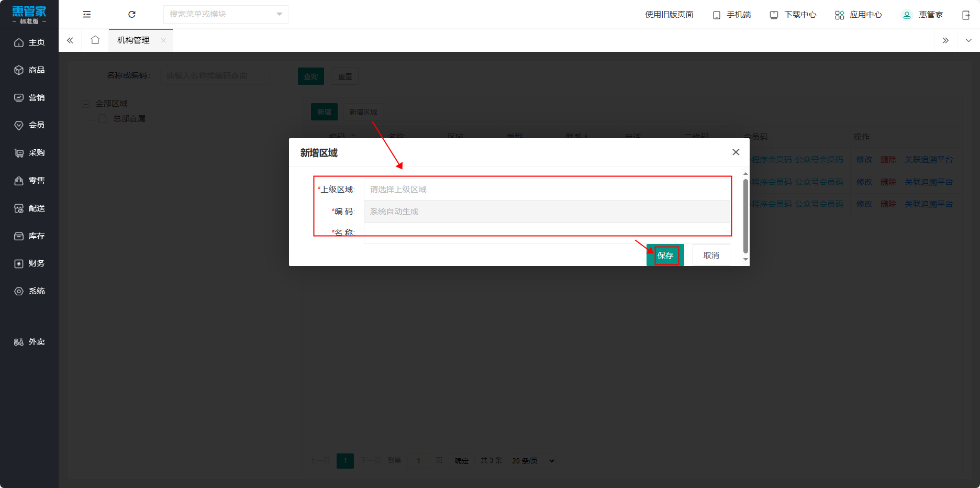
Task: Click the 名称 name input field
Action: point(547,234)
